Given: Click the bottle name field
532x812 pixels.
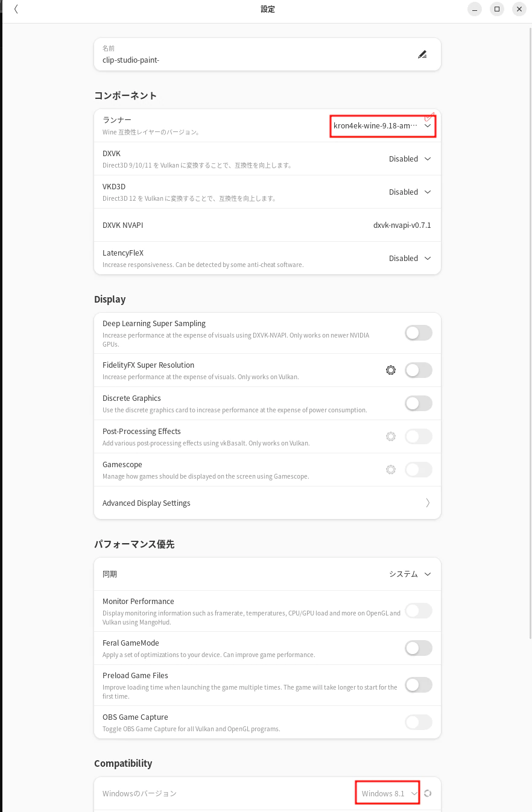Looking at the screenshot, I should [x=253, y=60].
